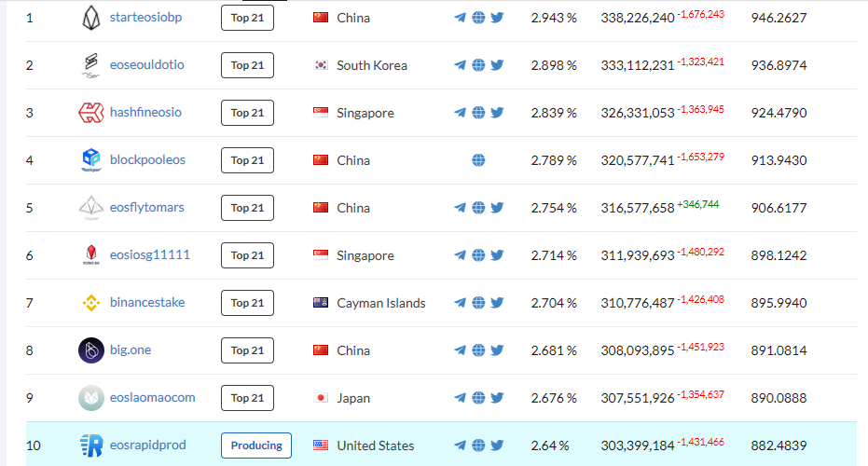Image resolution: width=868 pixels, height=466 pixels.
Task: Click the binancestake logo
Action: 91,303
